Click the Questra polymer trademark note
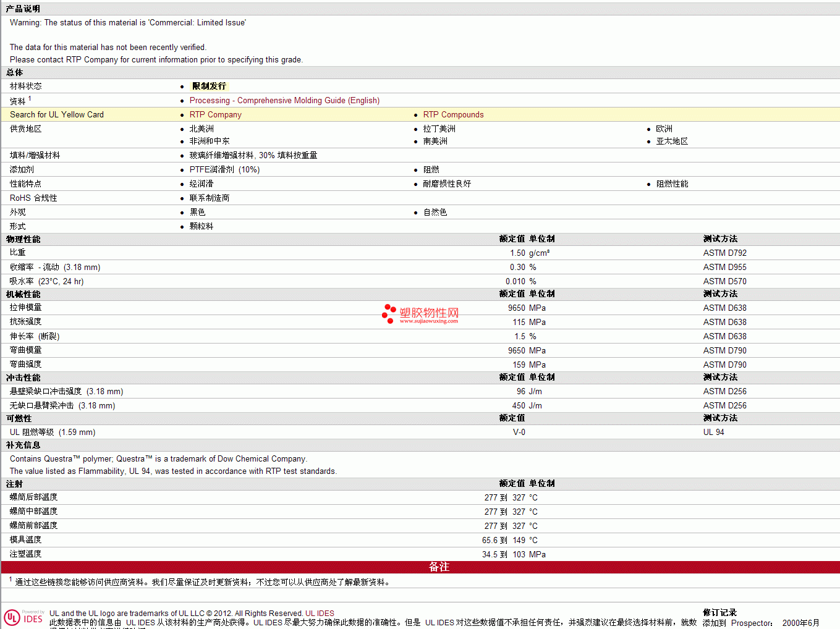The height and width of the screenshot is (629, 840). [158, 458]
